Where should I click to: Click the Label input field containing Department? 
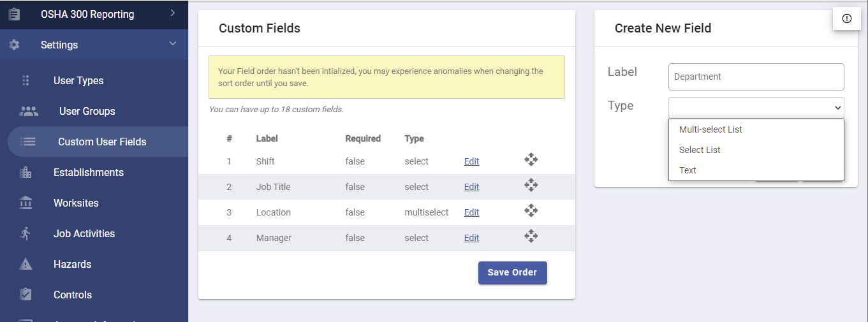click(756, 77)
